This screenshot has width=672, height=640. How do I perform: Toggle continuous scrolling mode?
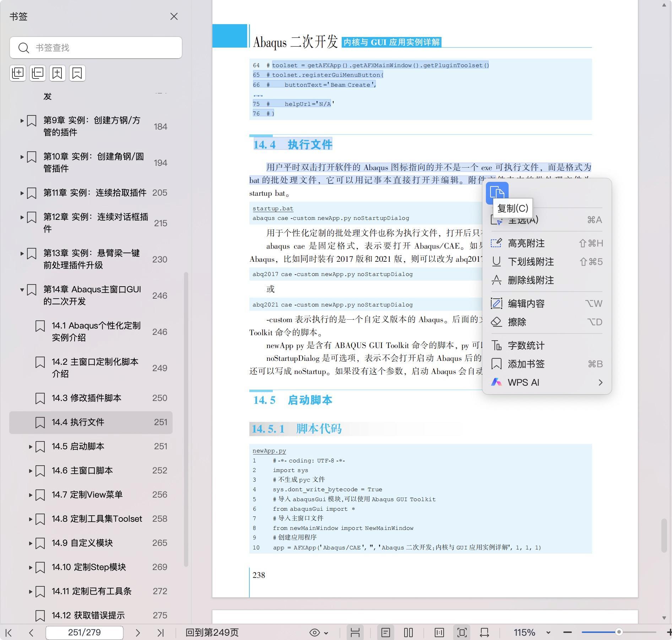355,633
